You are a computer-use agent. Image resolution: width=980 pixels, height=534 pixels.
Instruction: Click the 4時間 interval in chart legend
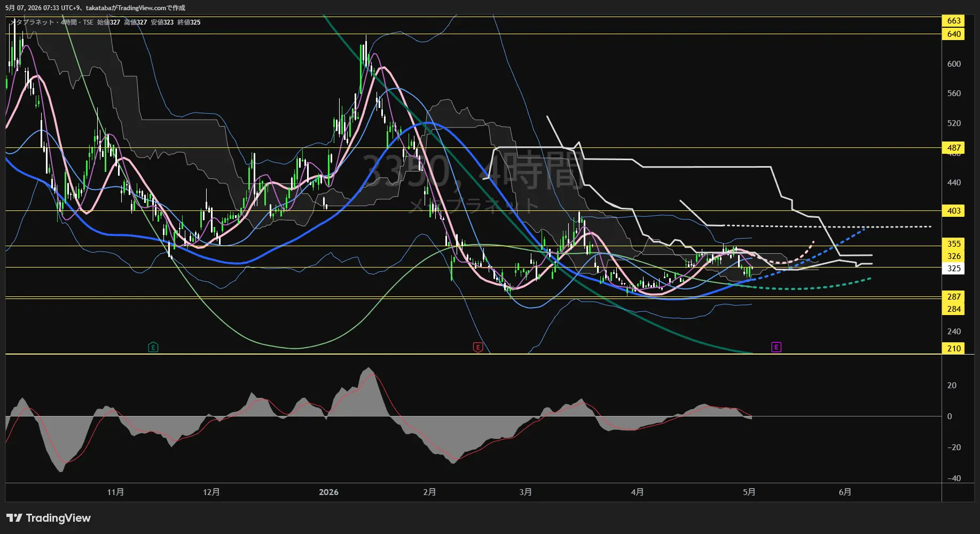(x=69, y=22)
